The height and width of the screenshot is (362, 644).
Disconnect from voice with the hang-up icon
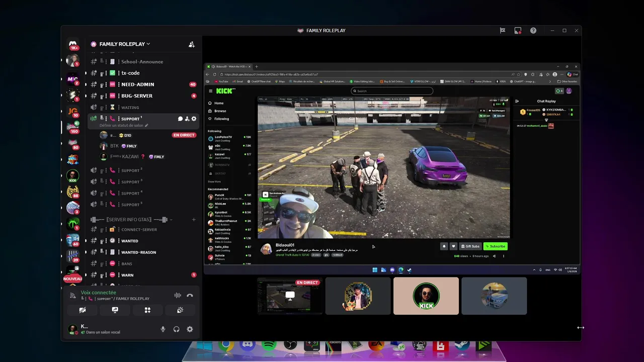pos(190,296)
